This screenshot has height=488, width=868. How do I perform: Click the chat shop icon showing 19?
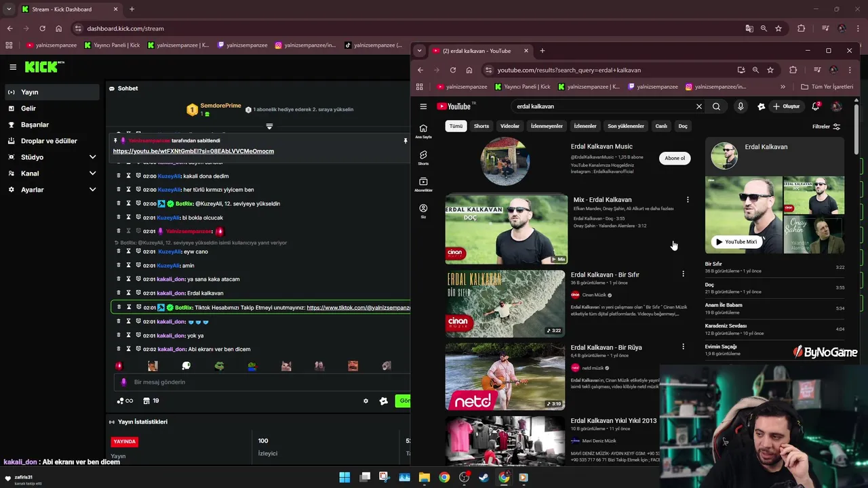click(x=151, y=401)
